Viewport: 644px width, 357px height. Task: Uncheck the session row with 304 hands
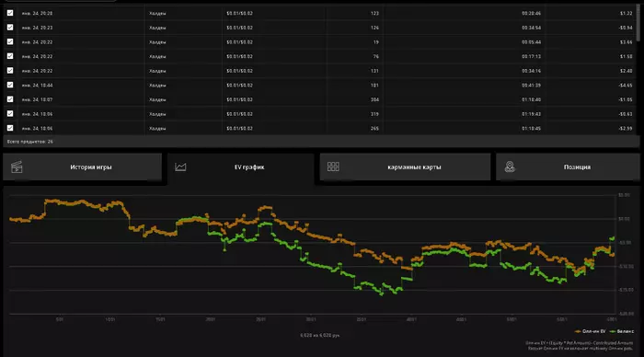pyautogui.click(x=10, y=99)
